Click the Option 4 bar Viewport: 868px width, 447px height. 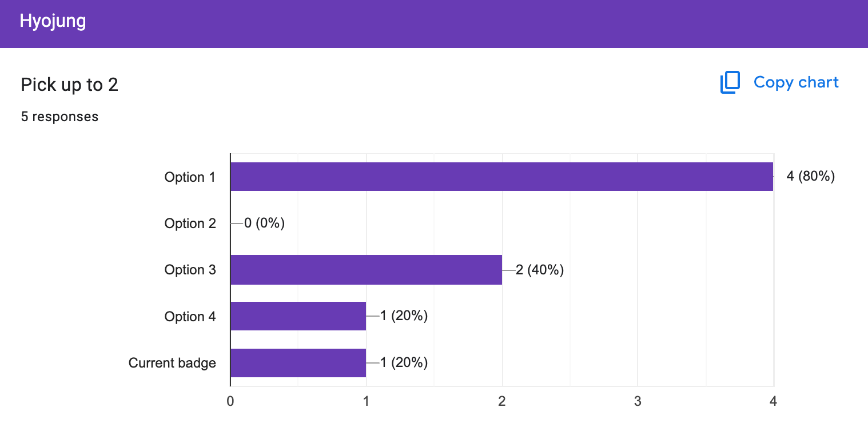point(298,316)
